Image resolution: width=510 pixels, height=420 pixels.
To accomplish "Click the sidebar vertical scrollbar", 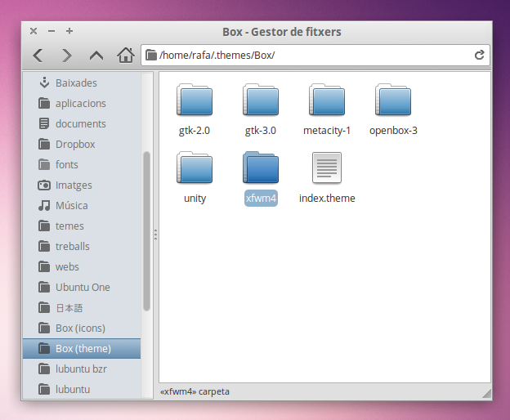I will coord(147,230).
